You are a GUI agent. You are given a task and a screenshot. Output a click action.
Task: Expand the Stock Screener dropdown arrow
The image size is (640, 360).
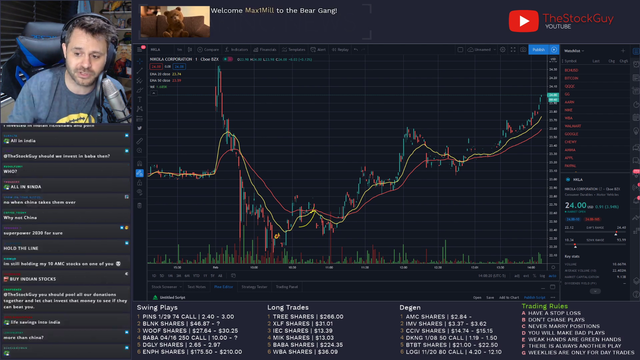point(181,287)
